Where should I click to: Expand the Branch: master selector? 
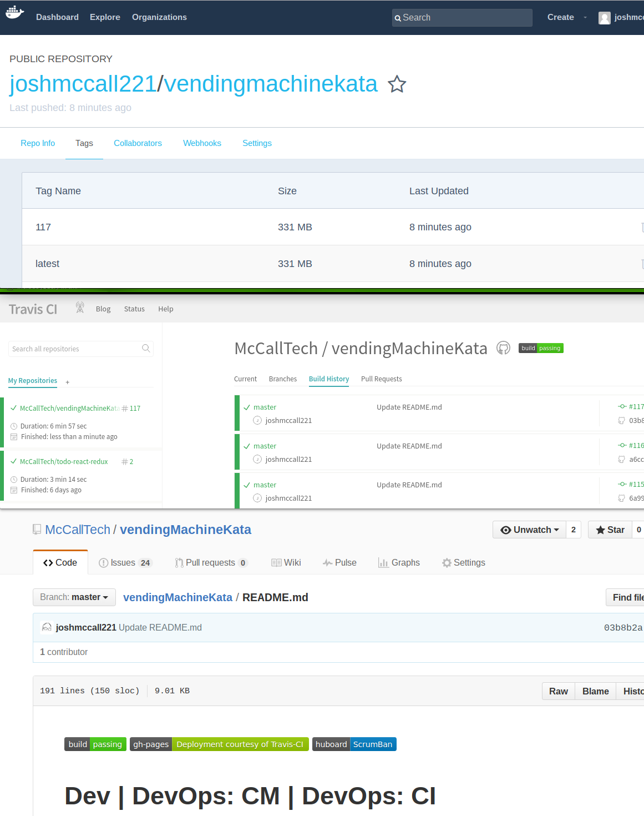coord(74,597)
